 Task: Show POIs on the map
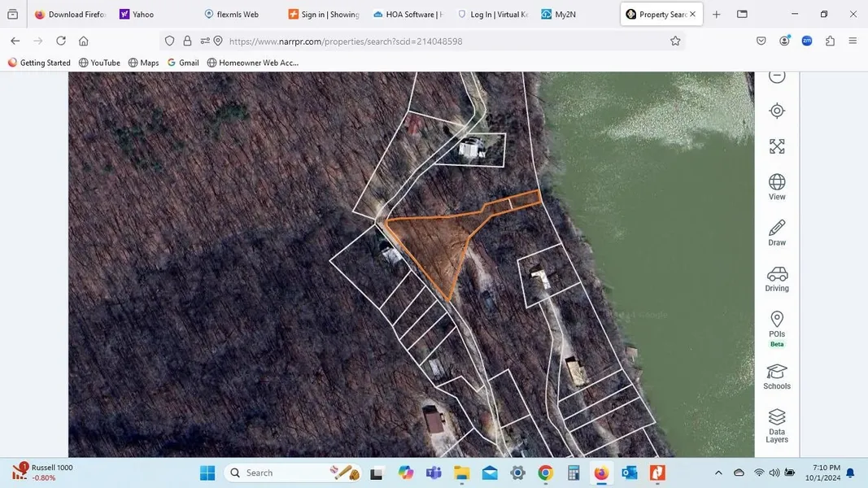(x=777, y=324)
